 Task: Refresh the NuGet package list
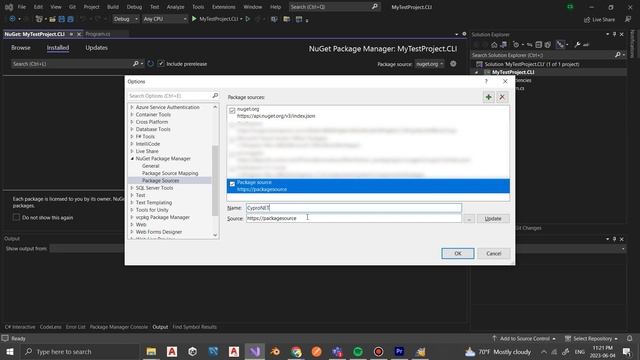pos(150,64)
